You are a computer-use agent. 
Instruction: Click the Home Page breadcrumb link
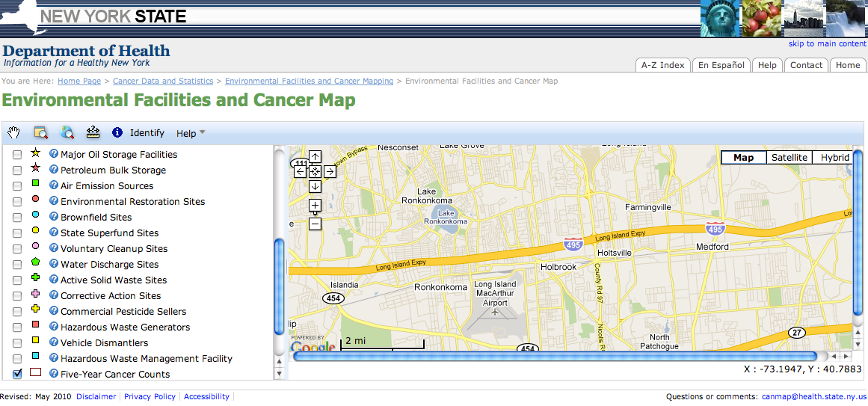[x=79, y=81]
